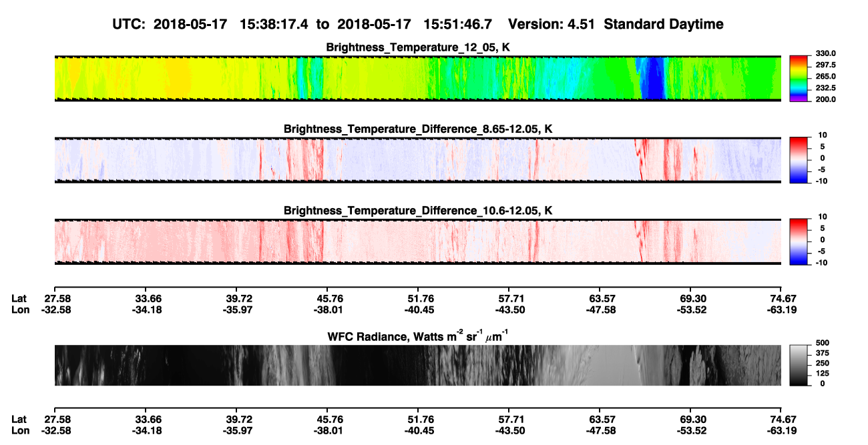Click the 'Lon' label above the WFC Radiance panel
The height and width of the screenshot is (445, 868).
[21, 310]
